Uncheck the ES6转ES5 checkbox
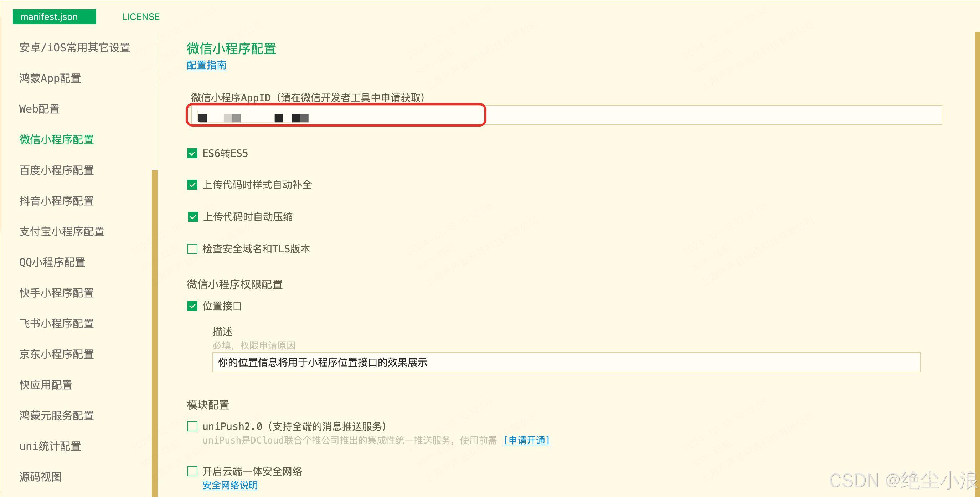The height and width of the screenshot is (497, 980). click(192, 153)
